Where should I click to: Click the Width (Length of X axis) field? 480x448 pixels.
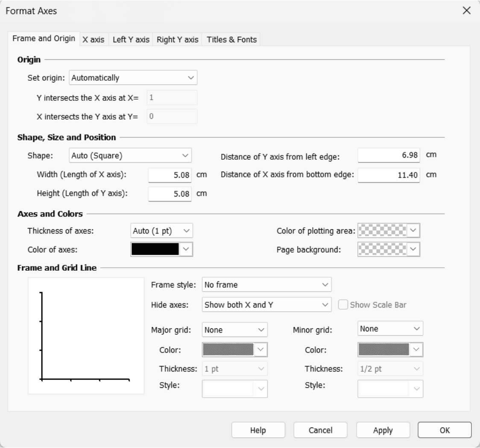[x=170, y=175]
